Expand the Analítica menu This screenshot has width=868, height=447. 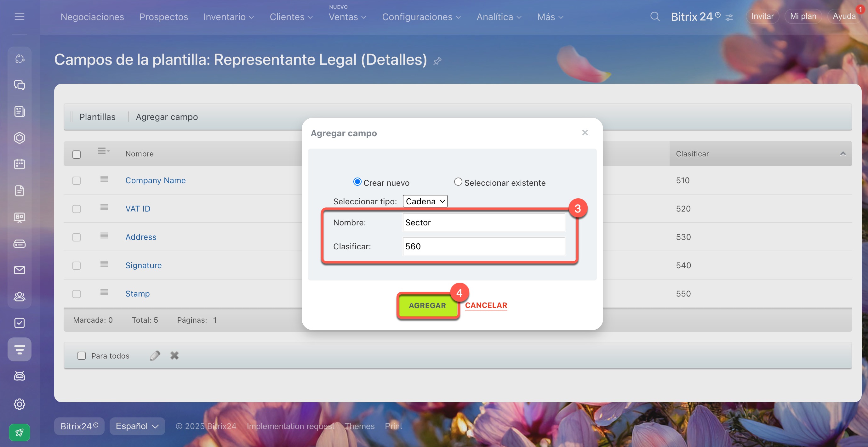click(x=499, y=17)
